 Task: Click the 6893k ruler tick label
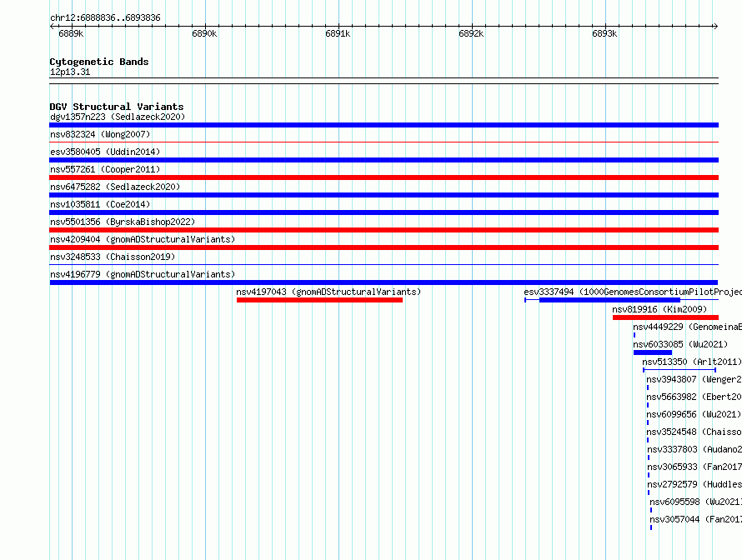pyautogui.click(x=604, y=33)
